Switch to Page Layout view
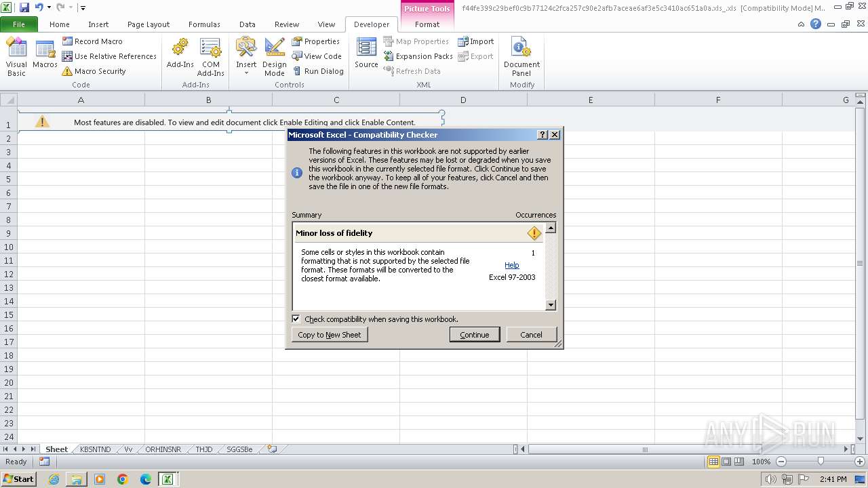868x488 pixels. point(726,462)
